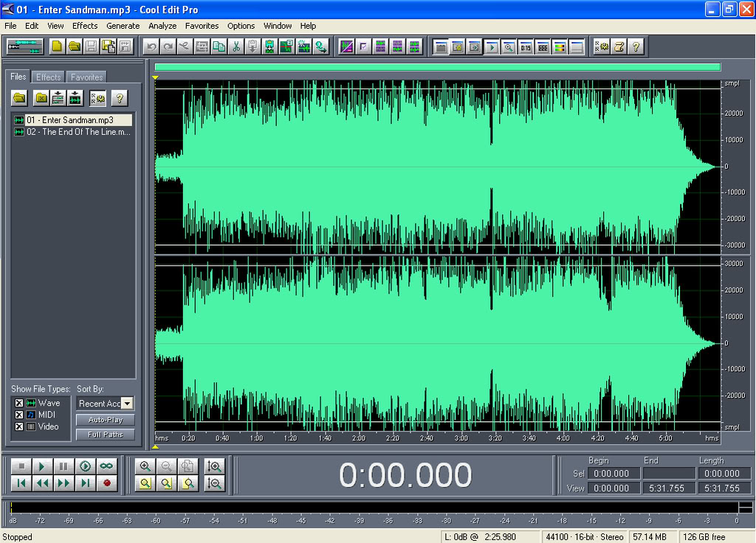Screen dimensions: 756x543
Task: Pause playback button
Action: pyautogui.click(x=63, y=466)
